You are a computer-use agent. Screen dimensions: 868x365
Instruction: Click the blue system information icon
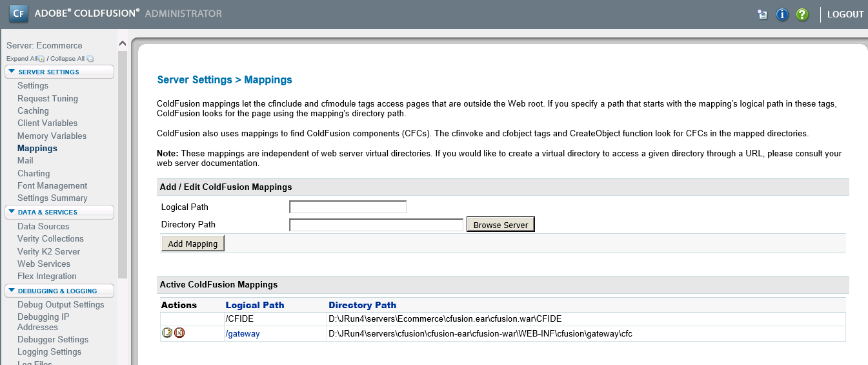coord(782,14)
